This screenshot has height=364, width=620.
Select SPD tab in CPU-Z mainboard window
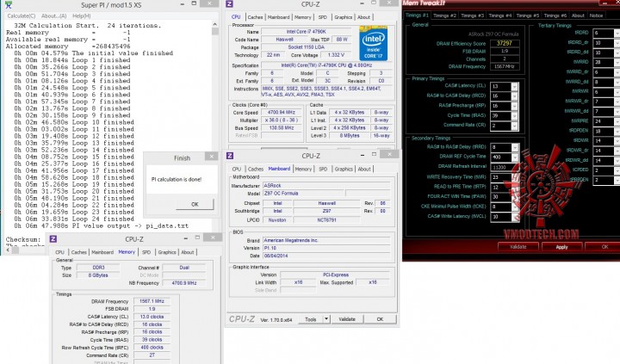coord(323,169)
